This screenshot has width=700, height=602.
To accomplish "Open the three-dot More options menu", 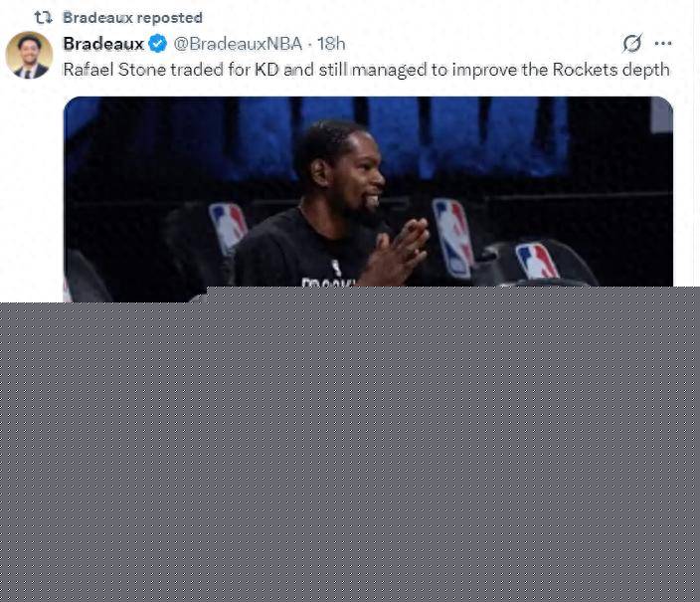I will pos(663,44).
